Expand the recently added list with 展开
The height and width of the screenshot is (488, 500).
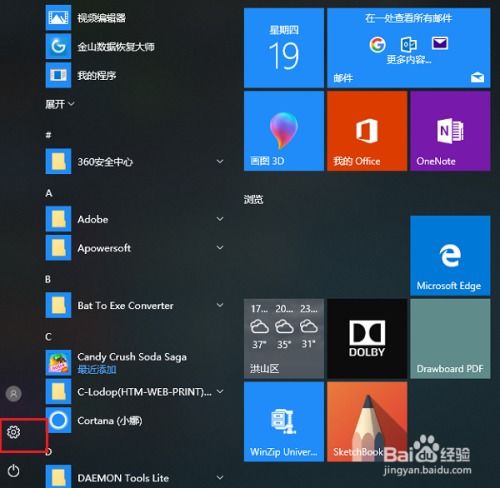pyautogui.click(x=60, y=104)
